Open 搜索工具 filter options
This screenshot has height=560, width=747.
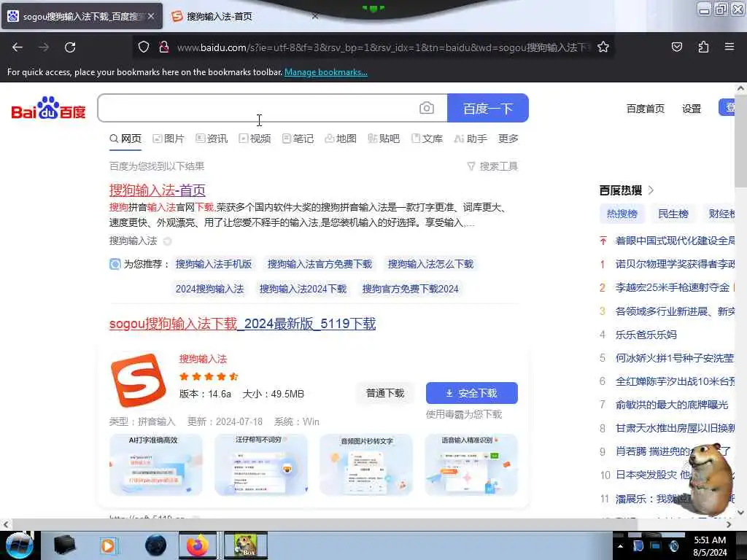tap(492, 166)
